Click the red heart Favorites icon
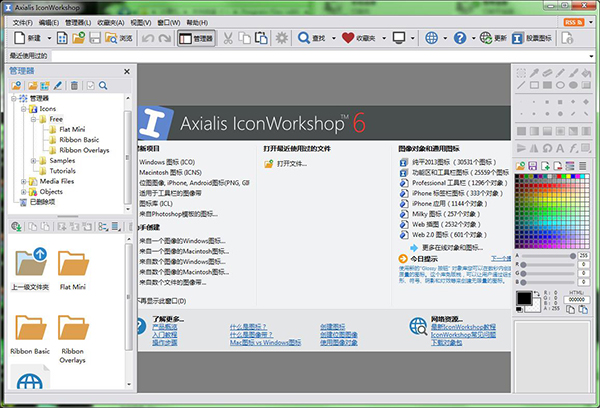 click(x=348, y=38)
